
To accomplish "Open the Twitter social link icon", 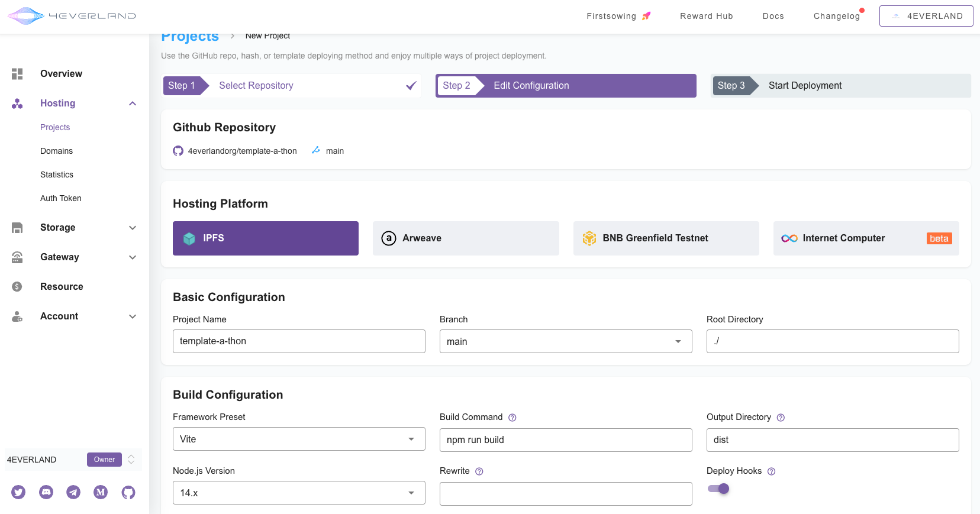I will tap(18, 492).
